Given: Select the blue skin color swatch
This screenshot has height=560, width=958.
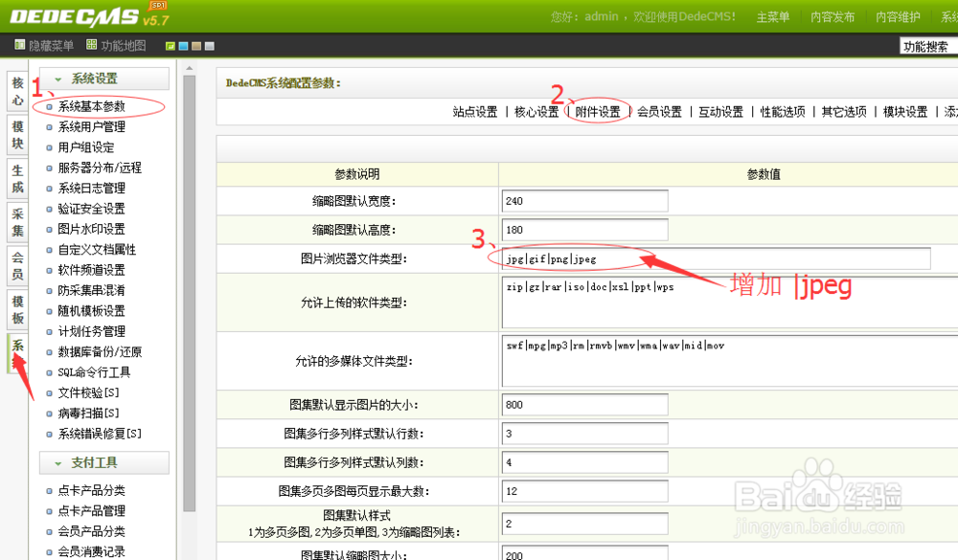Looking at the screenshot, I should [x=183, y=46].
